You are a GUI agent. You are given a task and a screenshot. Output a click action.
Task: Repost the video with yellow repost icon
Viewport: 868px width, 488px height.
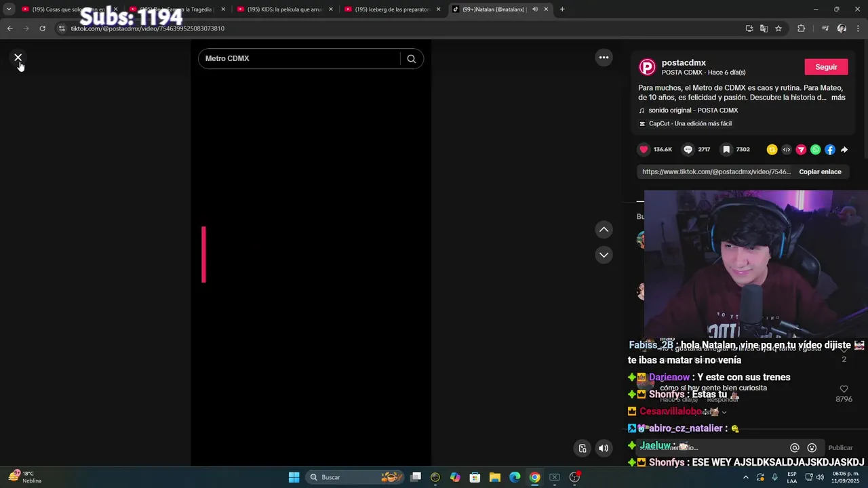coord(772,150)
